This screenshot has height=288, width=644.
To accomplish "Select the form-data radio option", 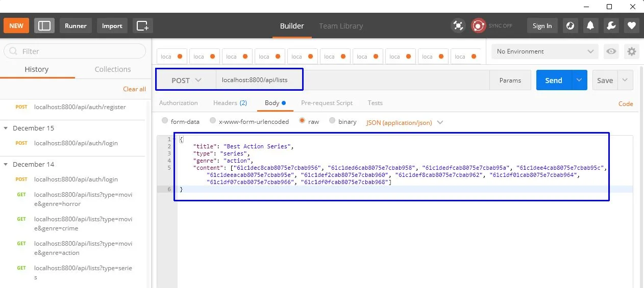I will pyautogui.click(x=165, y=121).
